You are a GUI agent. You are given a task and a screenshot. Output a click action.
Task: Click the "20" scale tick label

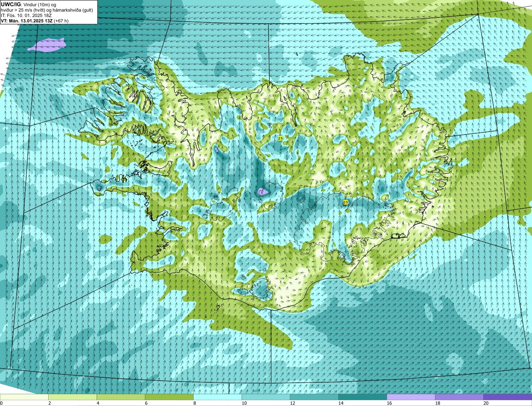pyautogui.click(x=486, y=403)
